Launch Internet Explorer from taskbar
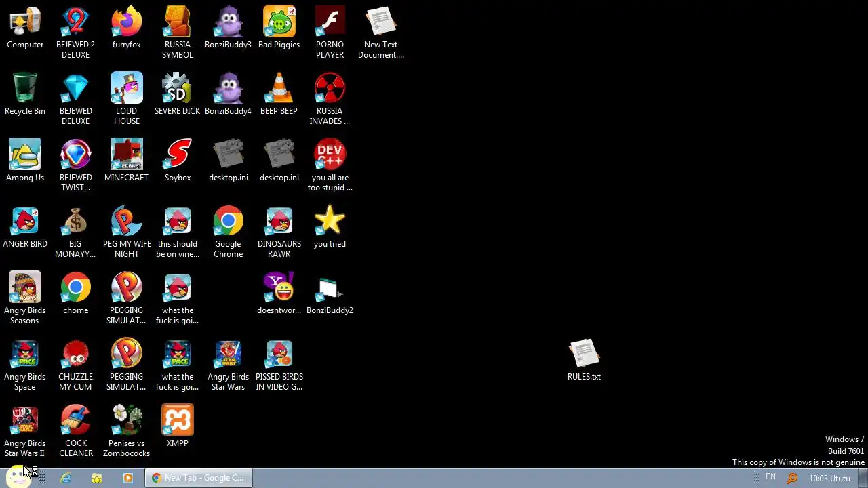The image size is (868, 488). 66,478
